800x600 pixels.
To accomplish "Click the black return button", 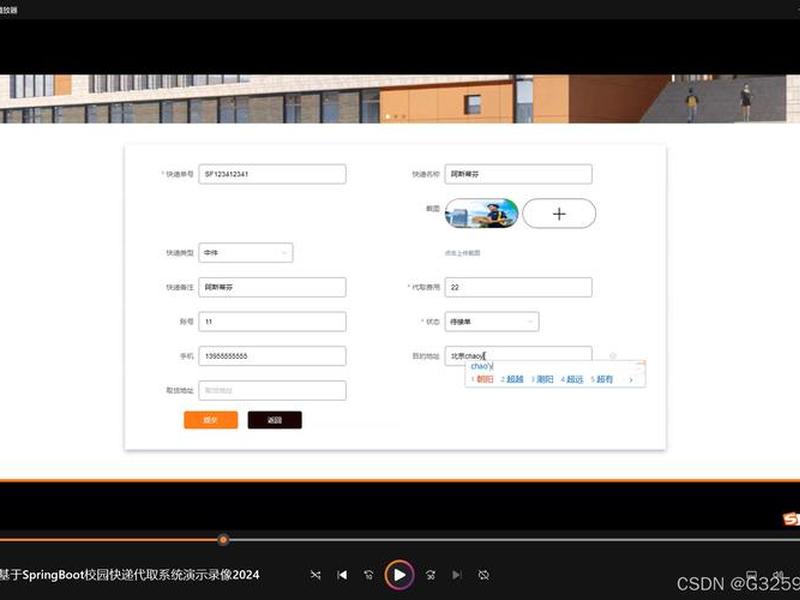I will click(x=274, y=420).
